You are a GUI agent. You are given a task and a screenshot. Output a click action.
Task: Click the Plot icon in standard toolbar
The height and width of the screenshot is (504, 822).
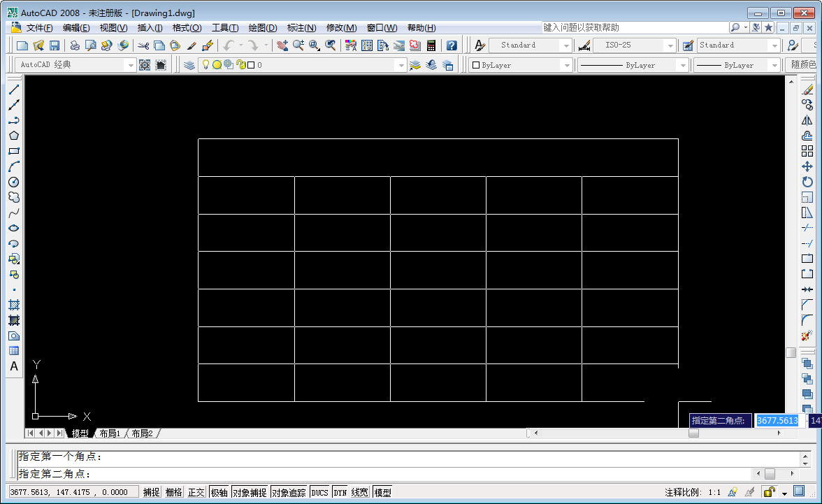(x=74, y=44)
